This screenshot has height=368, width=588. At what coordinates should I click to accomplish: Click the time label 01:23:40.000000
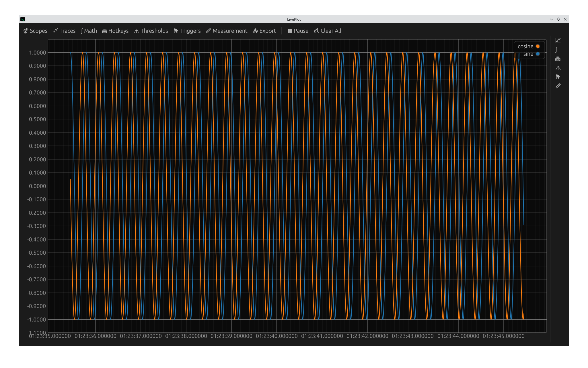pos(277,336)
